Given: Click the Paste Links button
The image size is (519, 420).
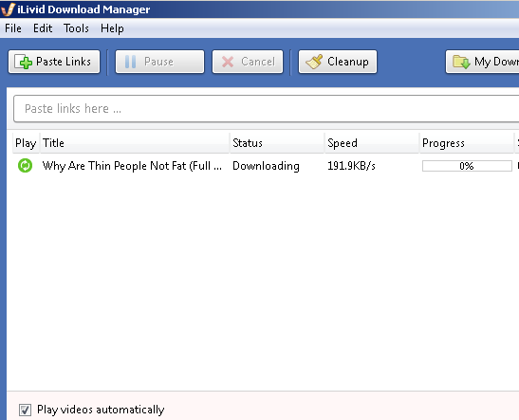Looking at the screenshot, I should pos(54,62).
